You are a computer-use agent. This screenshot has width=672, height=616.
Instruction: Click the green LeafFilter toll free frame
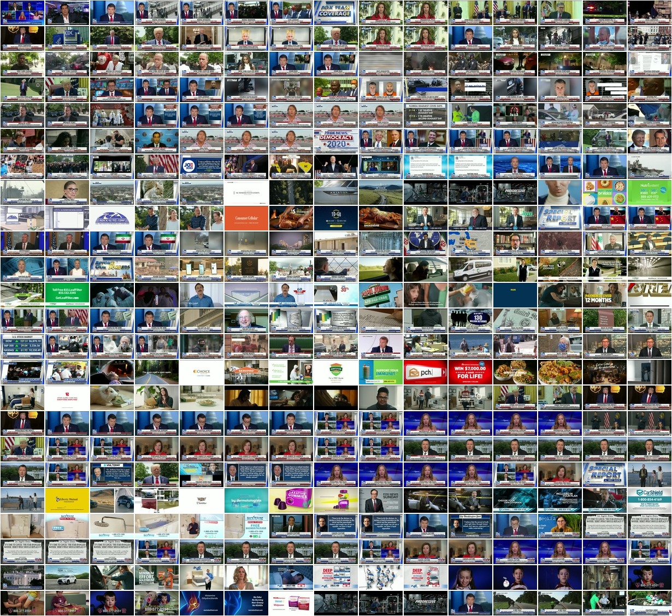(22, 295)
